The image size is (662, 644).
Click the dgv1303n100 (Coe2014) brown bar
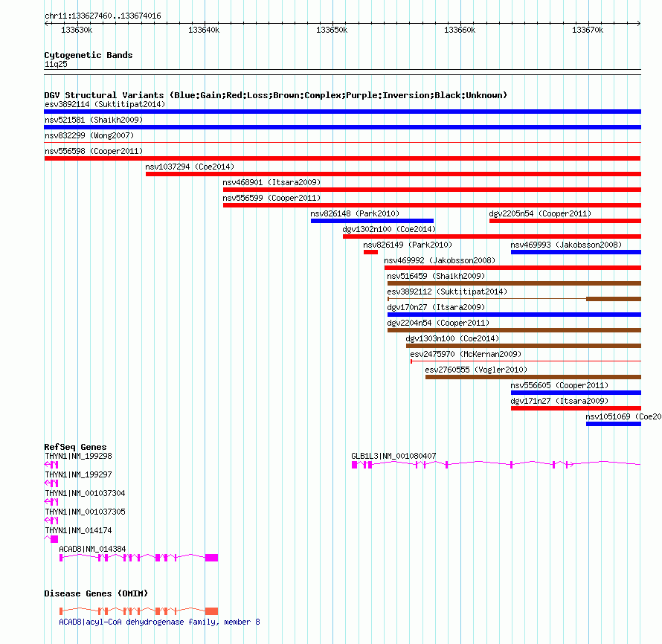[524, 346]
